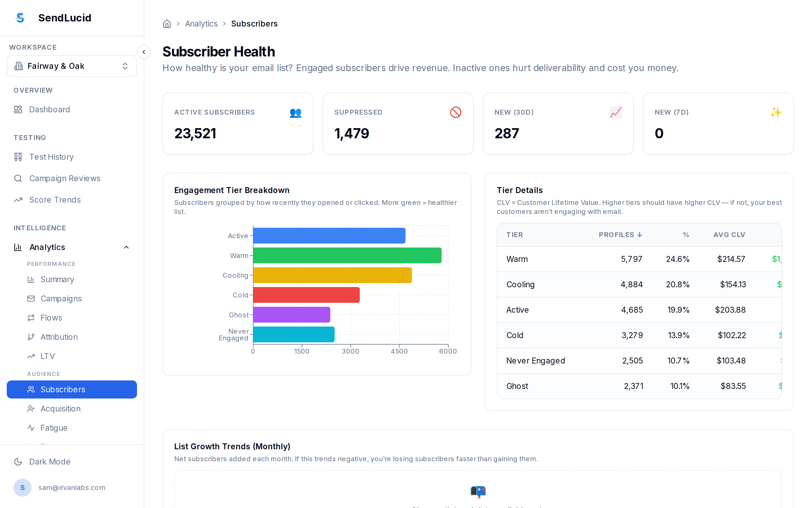The image size is (812, 508).
Task: Open the LTV page
Action: pos(72,356)
